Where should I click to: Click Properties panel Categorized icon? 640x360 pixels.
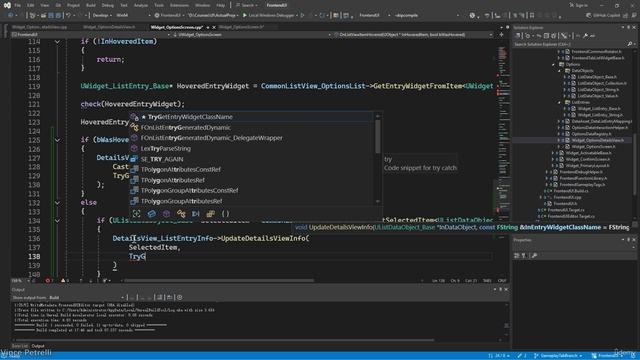click(517, 256)
